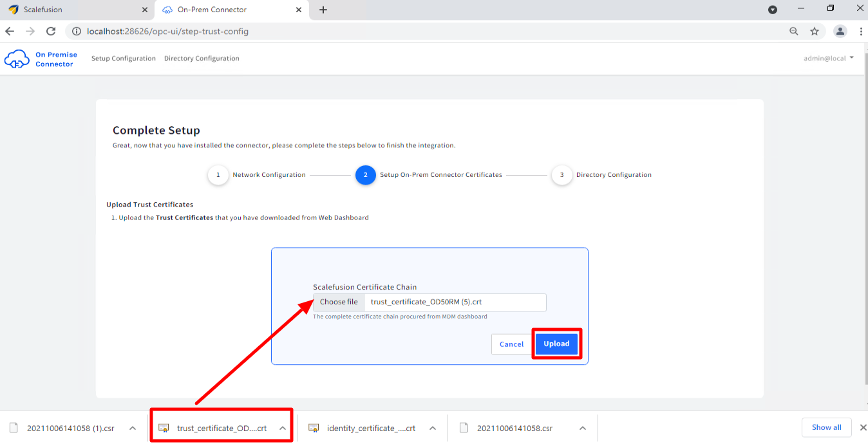
Task: Cancel the certificate upload
Action: tap(511, 344)
